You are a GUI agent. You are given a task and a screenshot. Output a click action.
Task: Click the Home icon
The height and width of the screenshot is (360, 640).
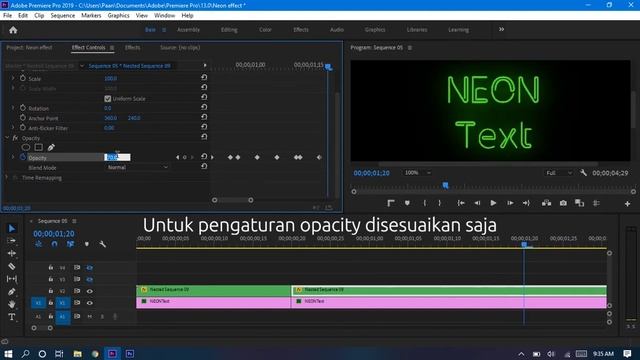tap(13, 30)
